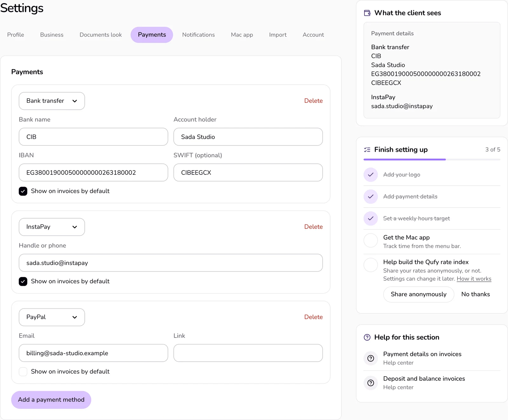Viewport: 508px width, 420px height.
Task: Uncheck Show on invoices for InstaPay
Action: [x=23, y=281]
